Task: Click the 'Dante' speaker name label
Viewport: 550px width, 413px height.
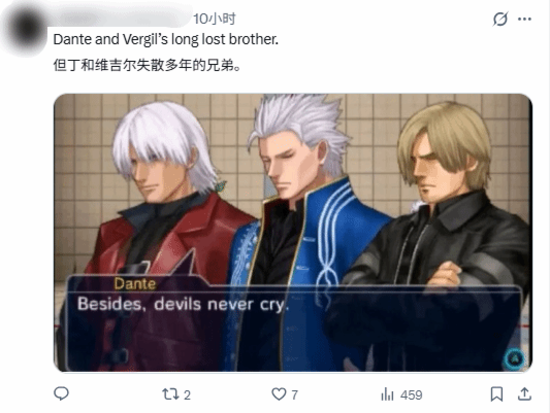Action: (x=135, y=284)
